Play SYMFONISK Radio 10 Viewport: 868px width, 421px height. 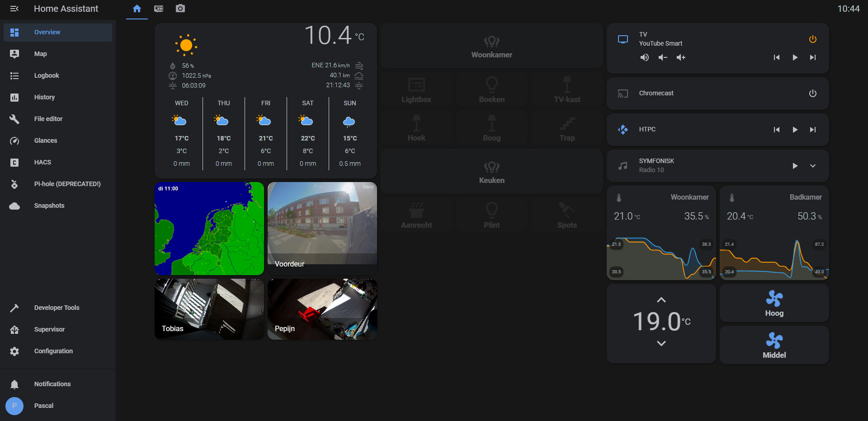click(x=795, y=166)
